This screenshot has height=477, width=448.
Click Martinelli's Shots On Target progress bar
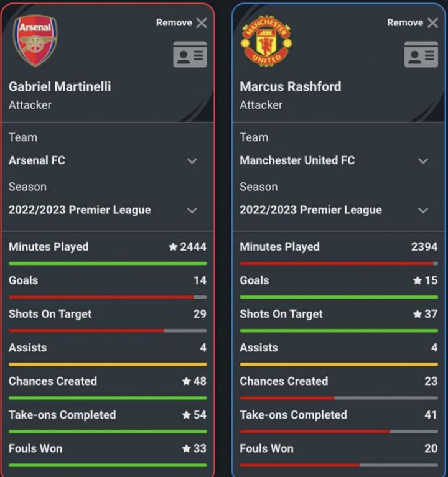tap(108, 331)
